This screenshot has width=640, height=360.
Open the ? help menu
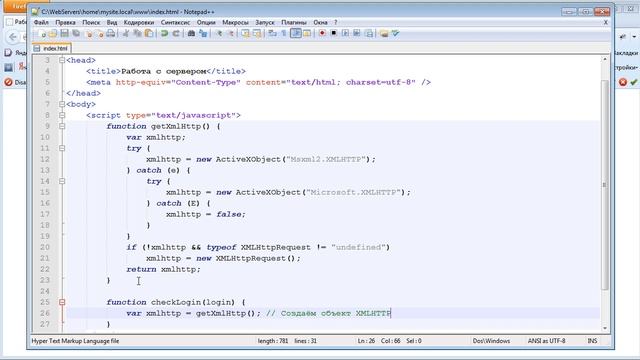point(336,22)
